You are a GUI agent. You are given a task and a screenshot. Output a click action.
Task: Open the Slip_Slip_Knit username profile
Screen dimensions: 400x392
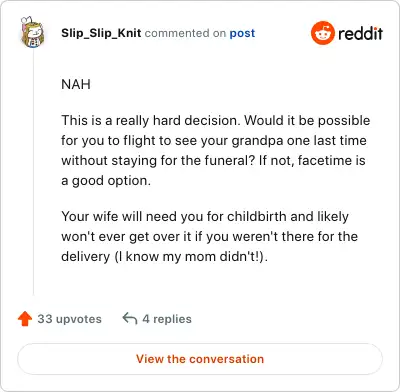(101, 33)
